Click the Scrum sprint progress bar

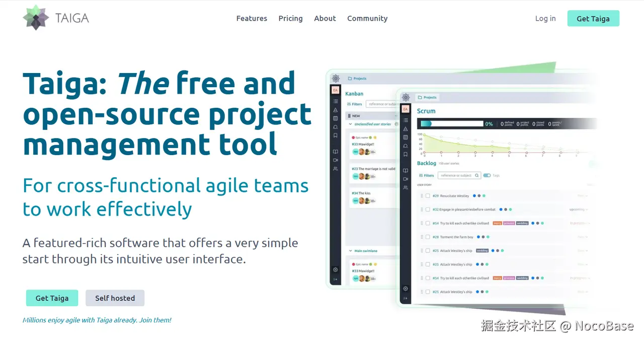pyautogui.click(x=451, y=123)
